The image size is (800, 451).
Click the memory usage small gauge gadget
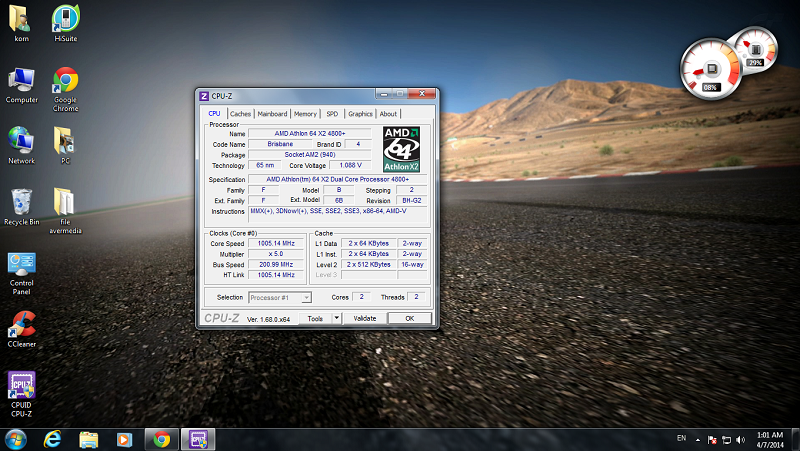click(x=757, y=50)
